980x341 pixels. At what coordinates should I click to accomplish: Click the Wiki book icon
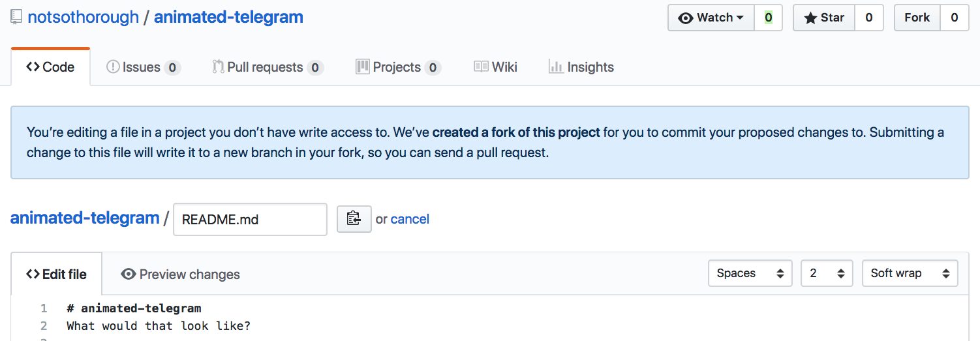click(x=481, y=67)
